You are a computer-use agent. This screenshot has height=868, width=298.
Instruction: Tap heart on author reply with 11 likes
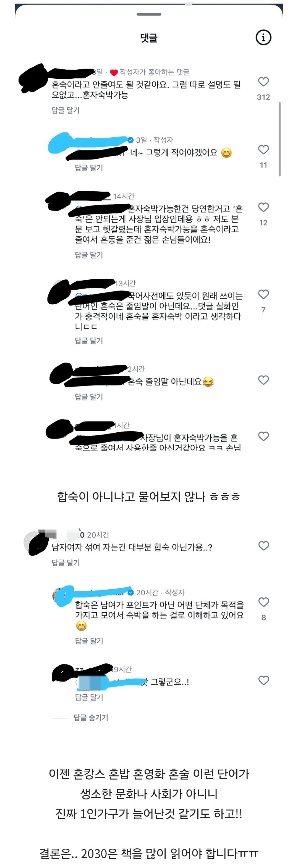coord(263,150)
